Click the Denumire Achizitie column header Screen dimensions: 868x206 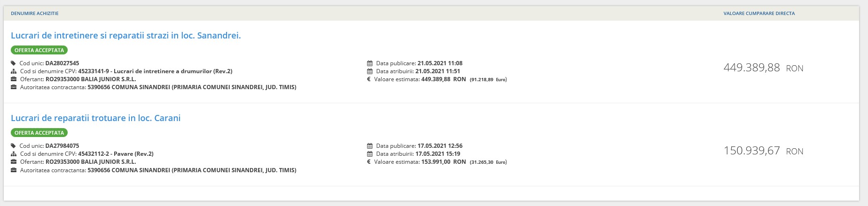point(35,14)
